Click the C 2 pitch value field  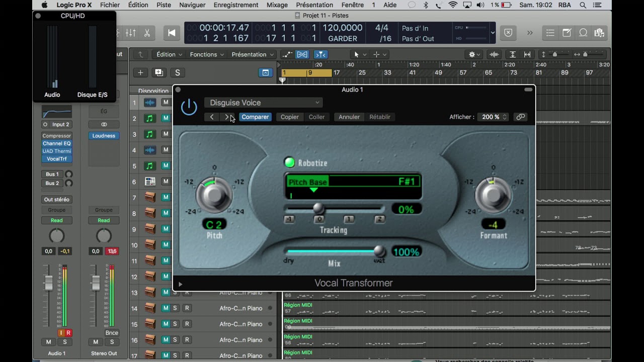[214, 225]
